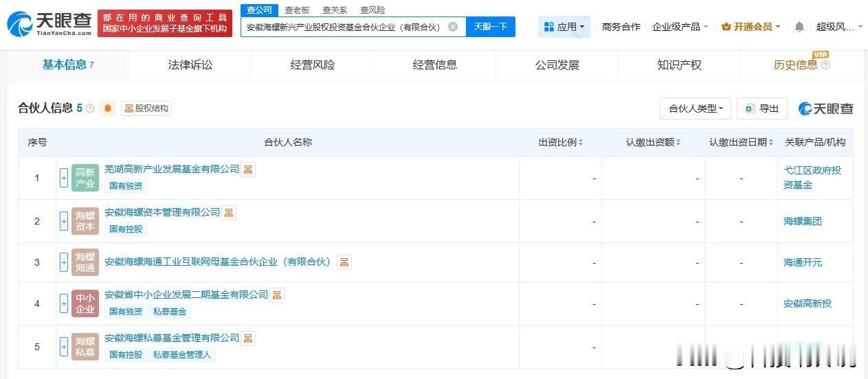Click the 国有控股 tag in row 2
The height and width of the screenshot is (379, 868).
pyautogui.click(x=126, y=229)
